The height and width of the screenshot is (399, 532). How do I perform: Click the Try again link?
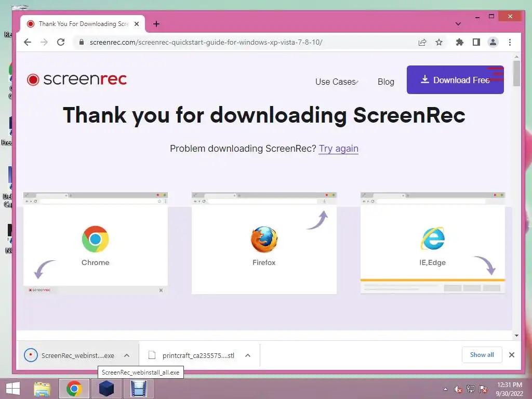click(339, 149)
